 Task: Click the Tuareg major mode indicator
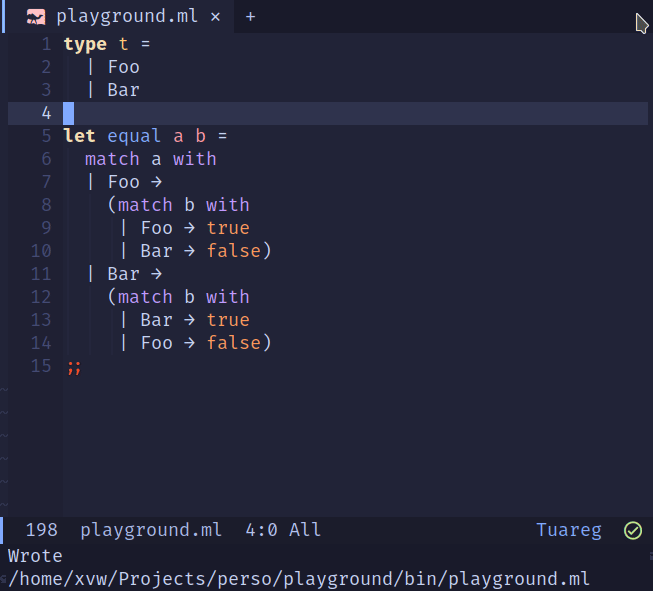coord(569,530)
